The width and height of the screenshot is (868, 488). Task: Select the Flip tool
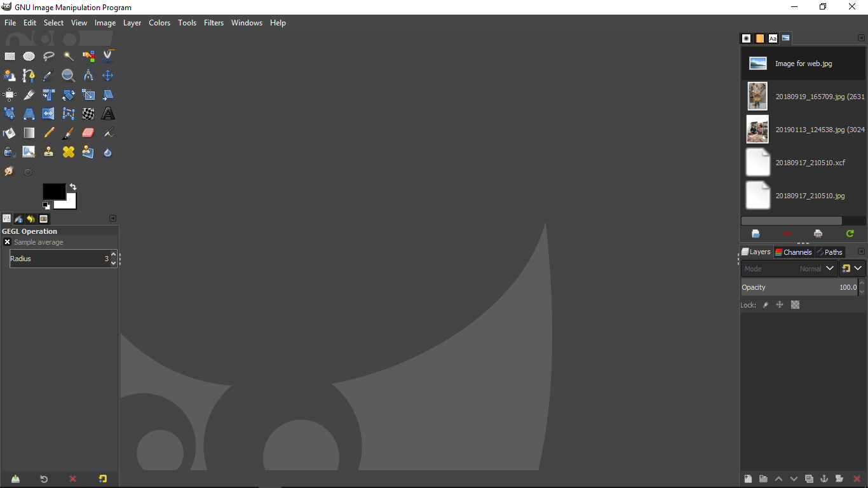[49, 114]
